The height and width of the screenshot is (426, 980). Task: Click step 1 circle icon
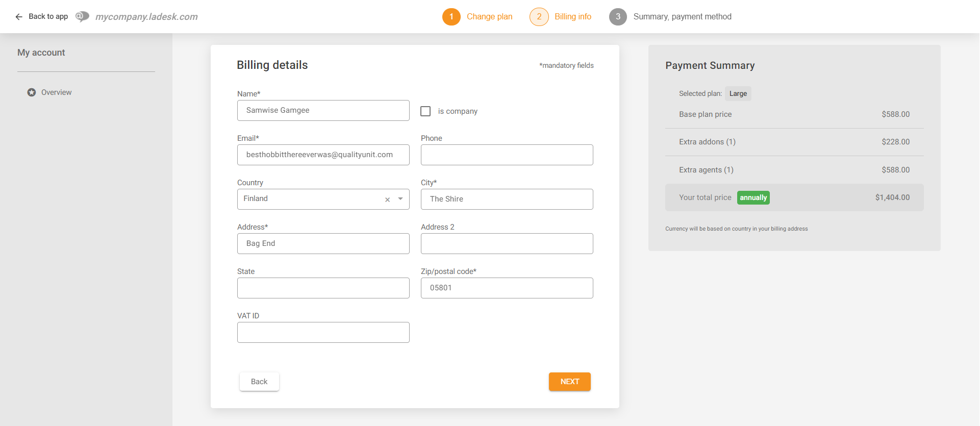pyautogui.click(x=451, y=17)
